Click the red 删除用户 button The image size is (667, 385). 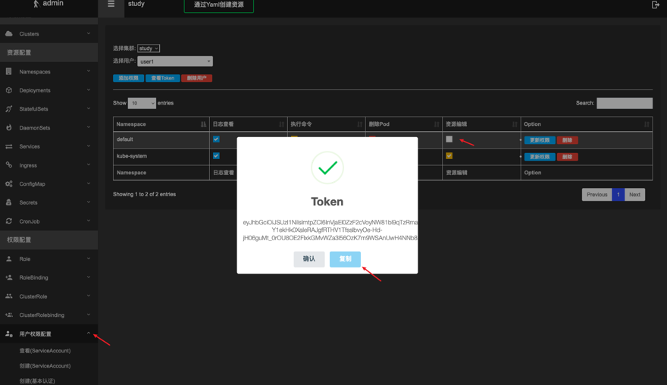pyautogui.click(x=197, y=78)
